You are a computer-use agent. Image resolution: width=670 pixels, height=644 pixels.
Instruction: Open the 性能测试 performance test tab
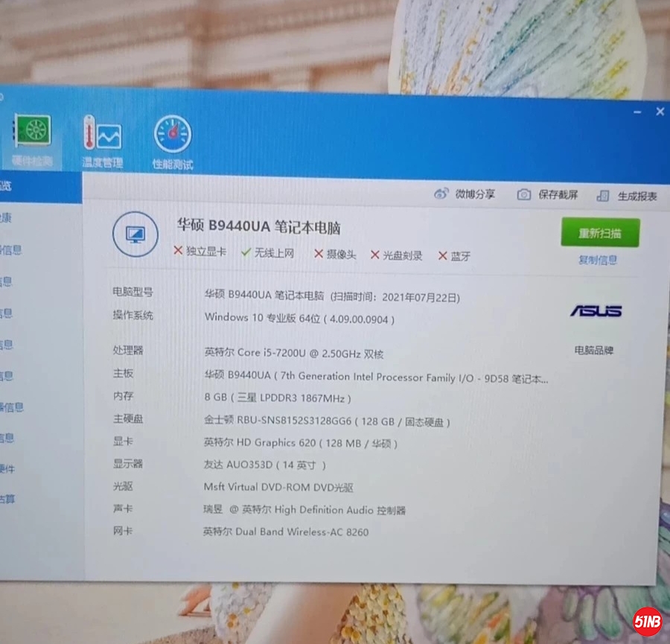(173, 142)
